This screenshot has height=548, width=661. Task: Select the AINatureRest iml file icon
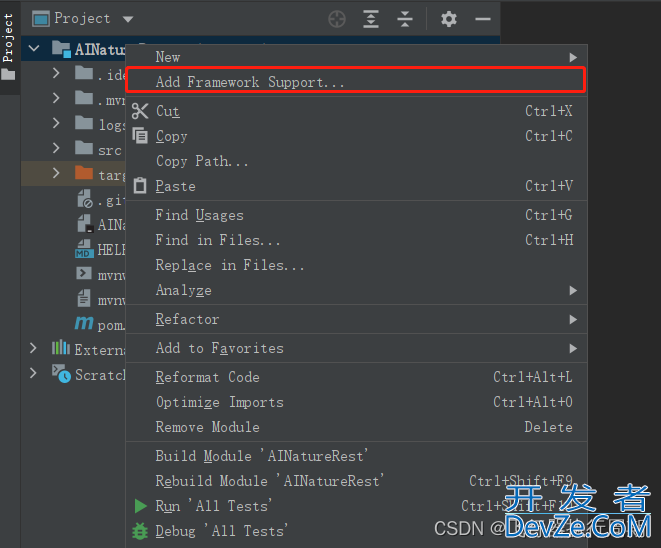pos(85,223)
